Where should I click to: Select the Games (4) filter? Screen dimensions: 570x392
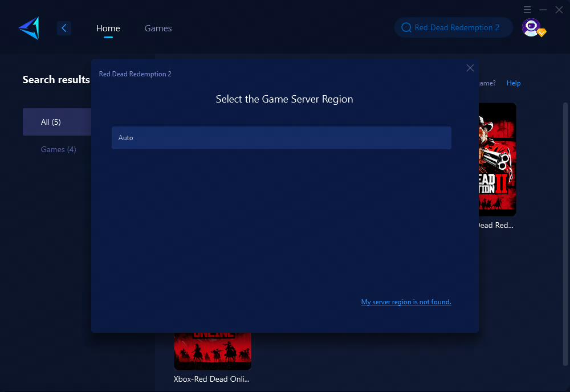click(58, 149)
